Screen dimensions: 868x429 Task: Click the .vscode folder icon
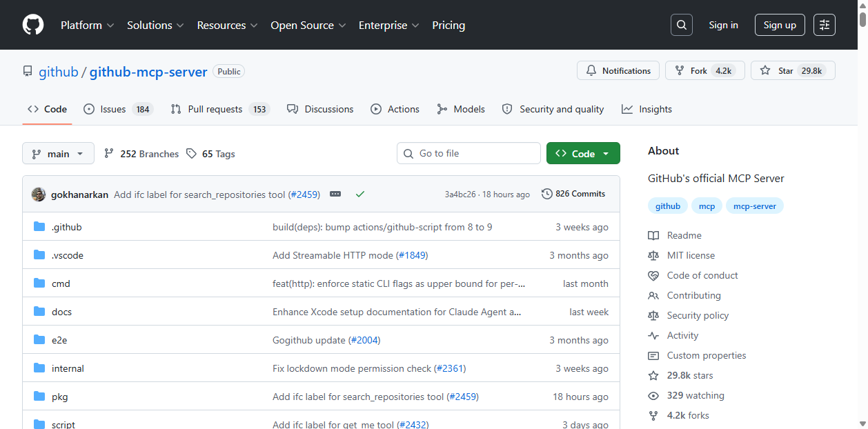[x=39, y=255]
